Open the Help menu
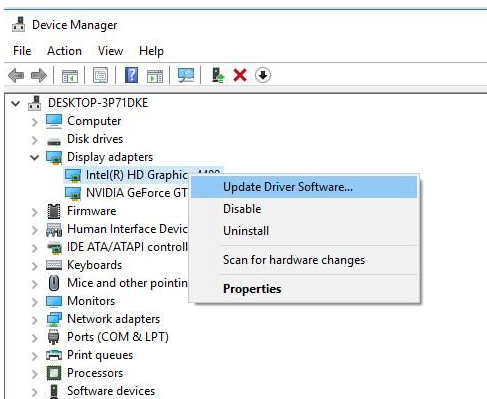This screenshot has width=487, height=399. (x=151, y=51)
